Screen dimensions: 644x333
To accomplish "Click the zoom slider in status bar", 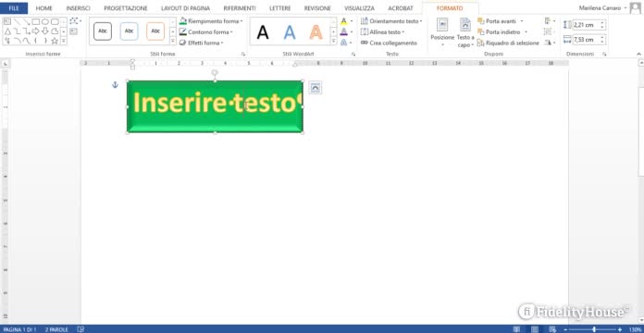I will (594, 329).
